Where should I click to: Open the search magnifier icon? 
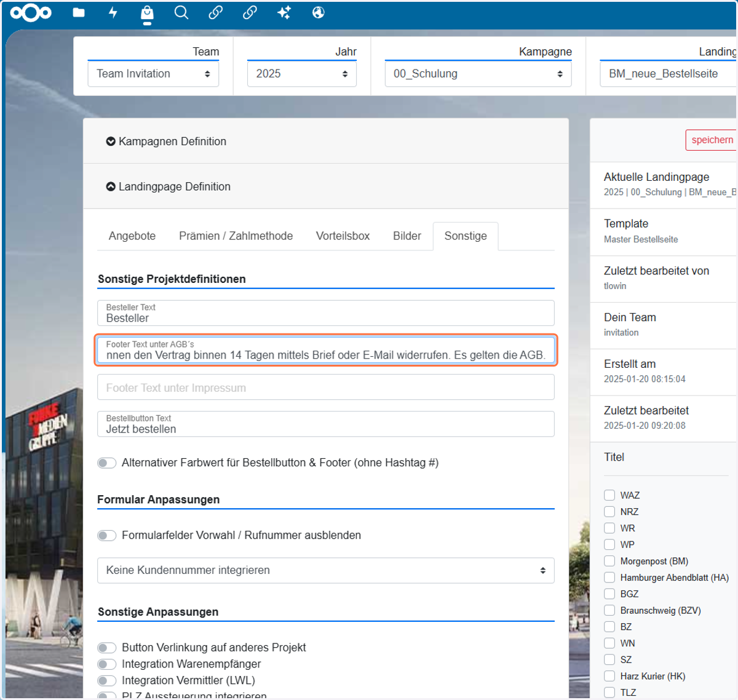[181, 12]
